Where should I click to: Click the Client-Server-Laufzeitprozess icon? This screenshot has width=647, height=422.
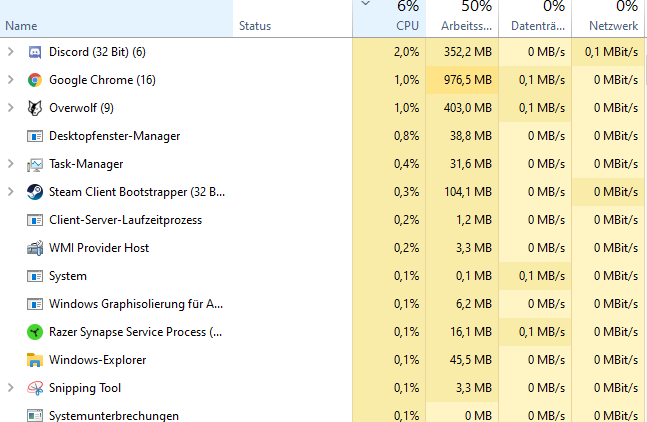tap(35, 220)
